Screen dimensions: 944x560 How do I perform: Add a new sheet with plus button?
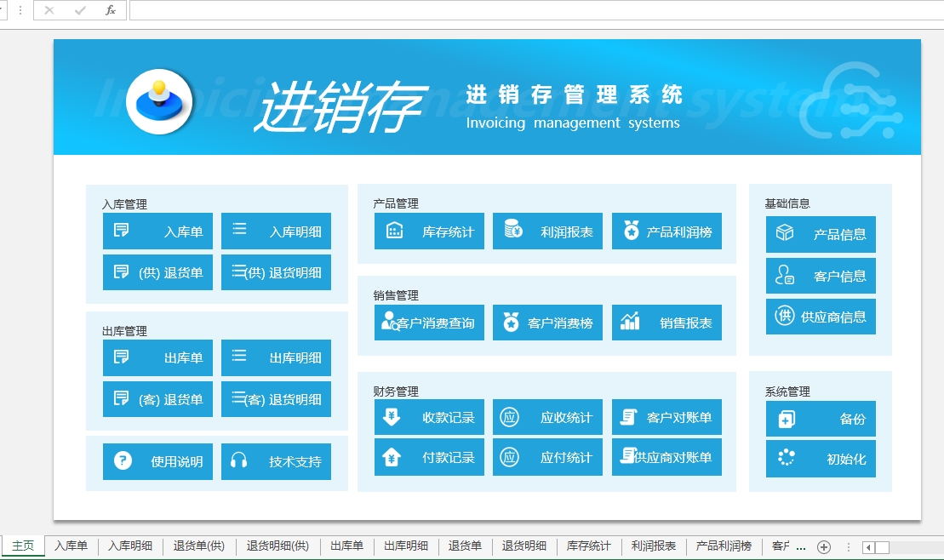[823, 546]
